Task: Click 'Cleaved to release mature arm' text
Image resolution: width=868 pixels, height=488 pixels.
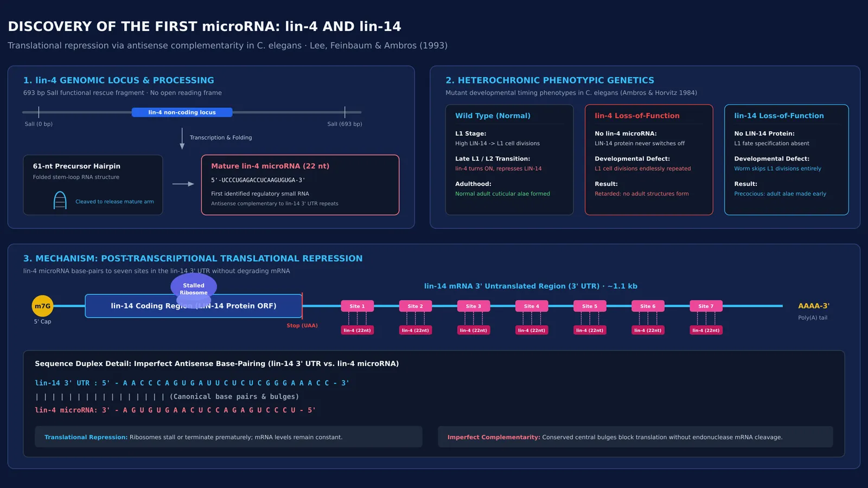Action: click(x=114, y=202)
